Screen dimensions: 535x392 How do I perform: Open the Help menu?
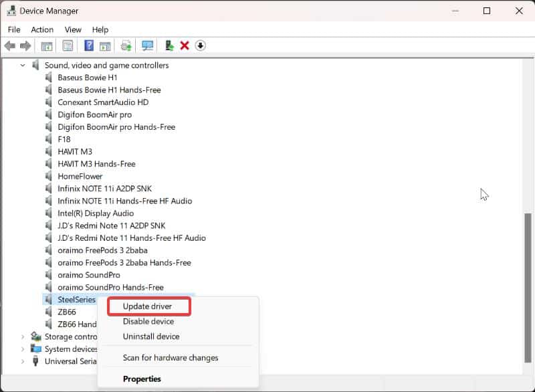pyautogui.click(x=100, y=29)
